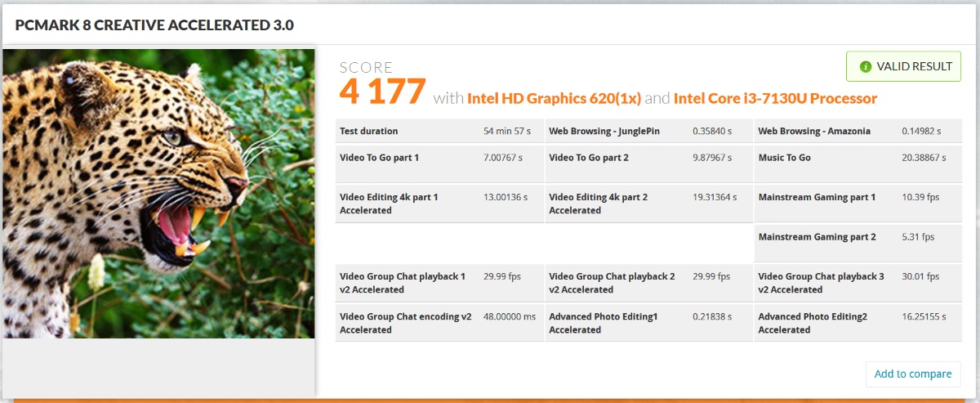Select the Web Browsing - Amazonia result
This screenshot has width=980, height=403.
857,131
